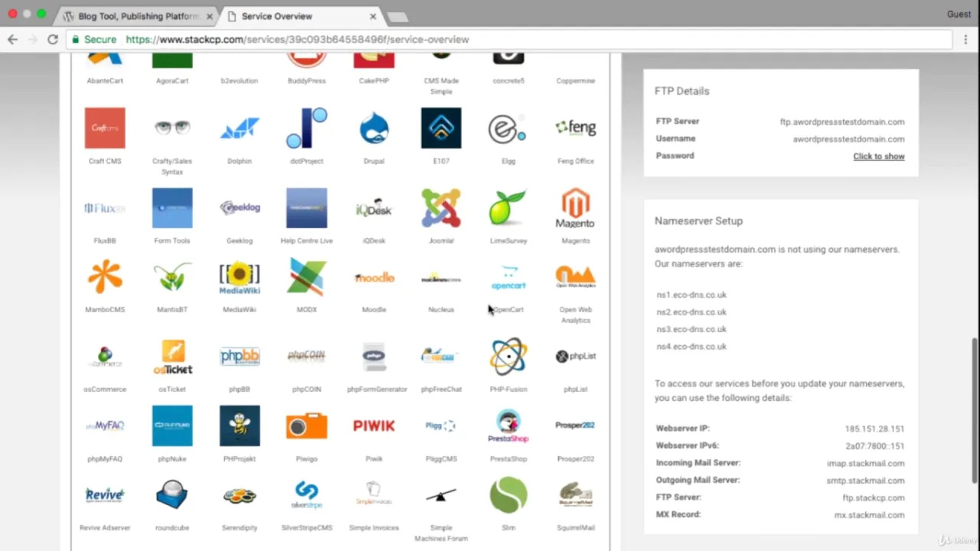Click the browser back arrow
980x551 pixels.
click(13, 39)
